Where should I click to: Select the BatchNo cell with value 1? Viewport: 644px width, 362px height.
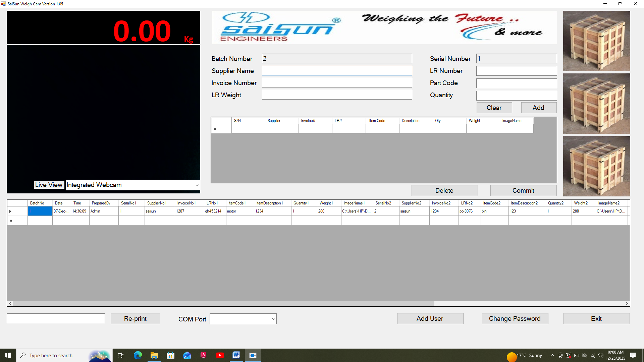[40, 211]
